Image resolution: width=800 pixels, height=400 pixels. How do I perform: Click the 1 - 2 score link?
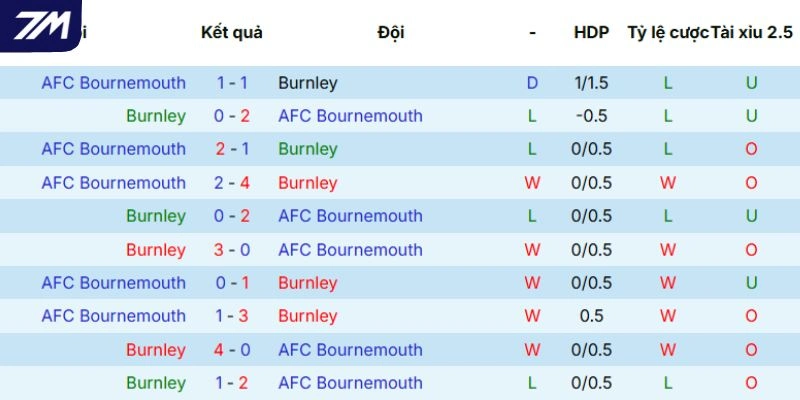[x=234, y=383]
